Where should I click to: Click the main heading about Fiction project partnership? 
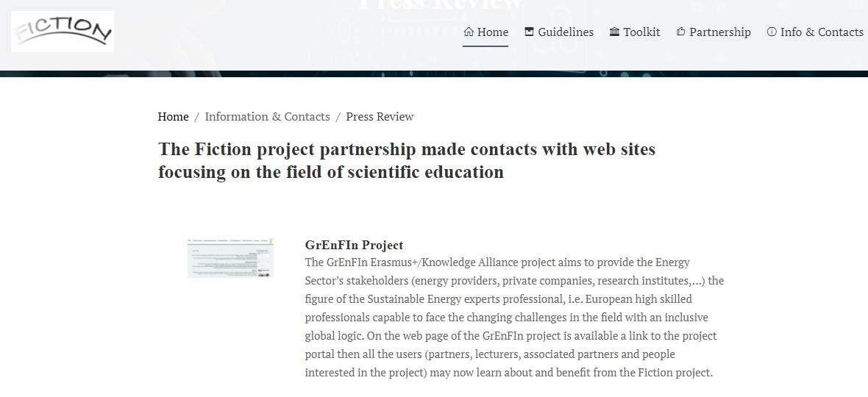pos(407,160)
